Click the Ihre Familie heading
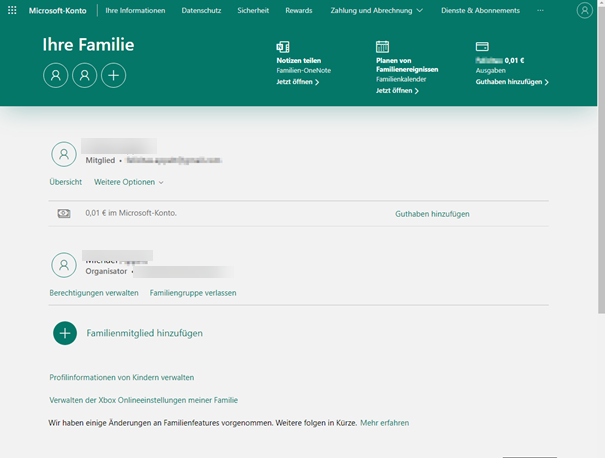 point(88,45)
